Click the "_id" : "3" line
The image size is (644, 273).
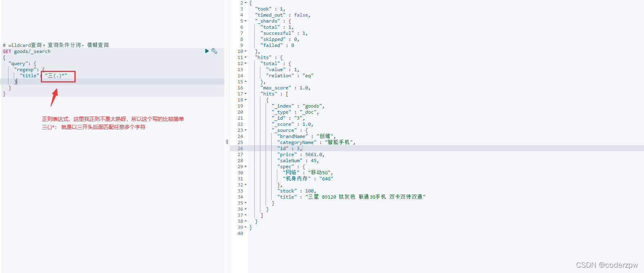pyautogui.click(x=288, y=118)
